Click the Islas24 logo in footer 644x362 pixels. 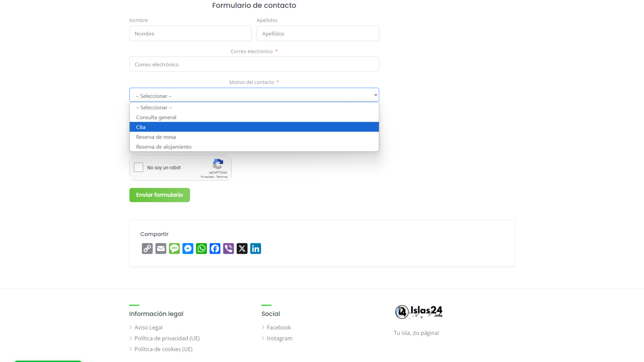[419, 312]
